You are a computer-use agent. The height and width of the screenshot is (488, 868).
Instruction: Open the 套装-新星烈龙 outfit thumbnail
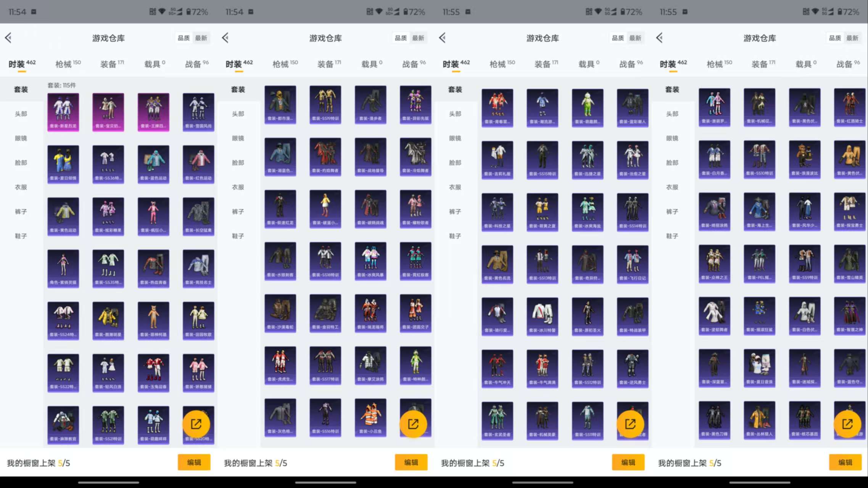pyautogui.click(x=63, y=111)
